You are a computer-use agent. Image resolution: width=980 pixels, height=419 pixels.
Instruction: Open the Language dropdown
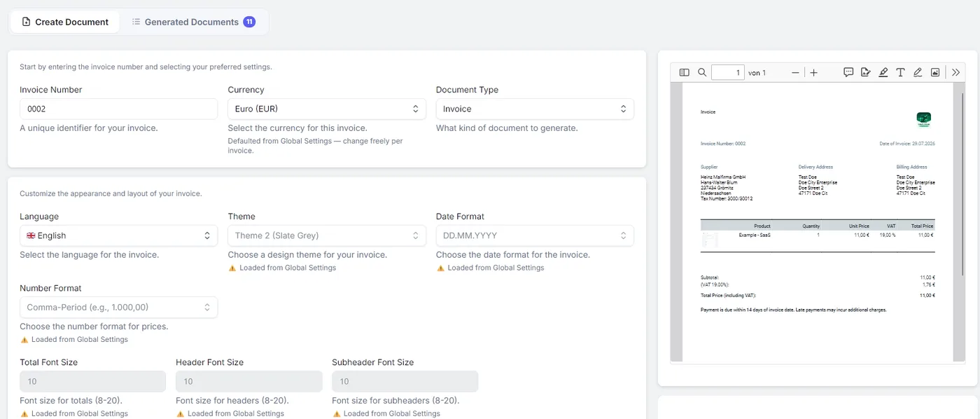click(118, 235)
